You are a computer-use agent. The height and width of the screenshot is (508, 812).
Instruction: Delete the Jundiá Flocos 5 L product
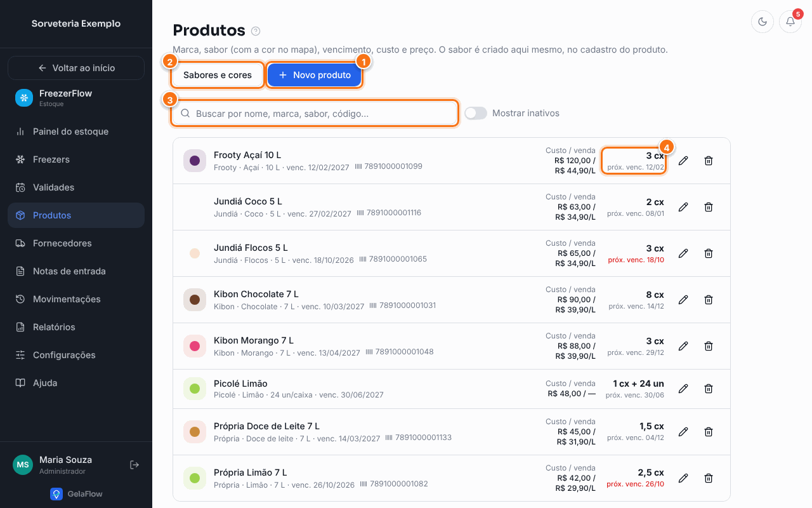pos(709,253)
